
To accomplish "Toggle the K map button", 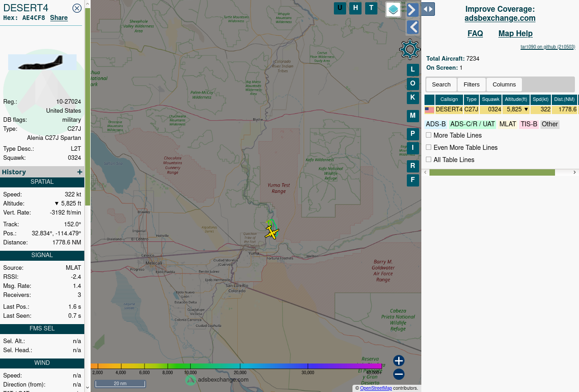I will coord(413,98).
